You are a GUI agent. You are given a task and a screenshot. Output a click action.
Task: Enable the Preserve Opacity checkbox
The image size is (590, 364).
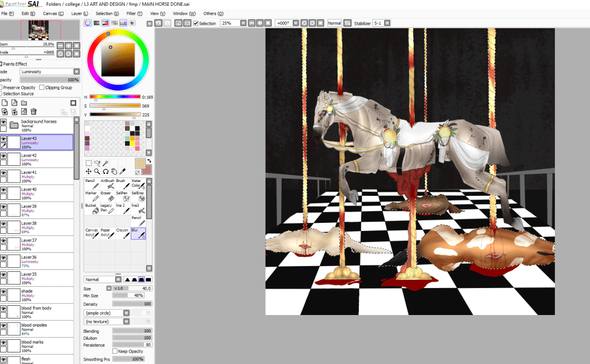(2, 88)
